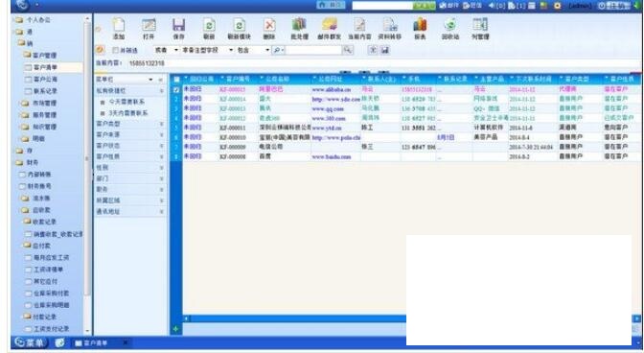This screenshot has width=644, height=353.
Task: Open the 服务管理 folder in the tree
Action: point(44,115)
